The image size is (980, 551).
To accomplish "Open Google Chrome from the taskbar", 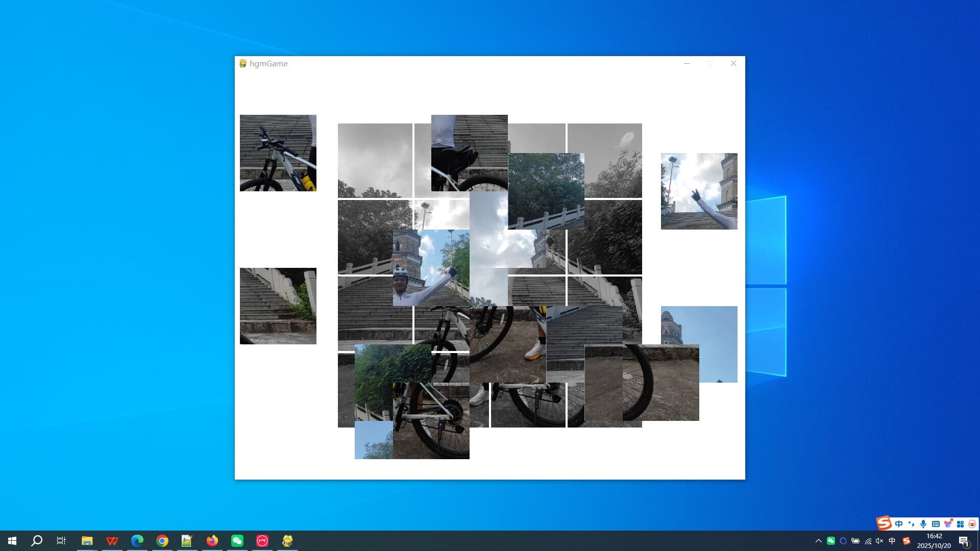I will coord(162,541).
